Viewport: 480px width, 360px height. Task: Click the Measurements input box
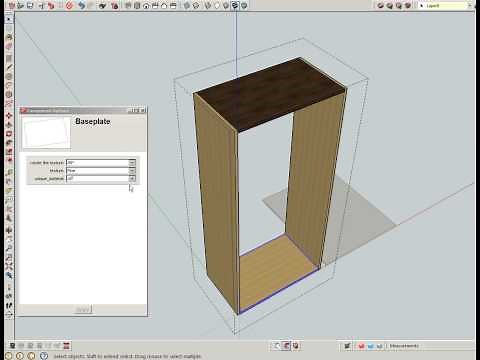point(447,346)
